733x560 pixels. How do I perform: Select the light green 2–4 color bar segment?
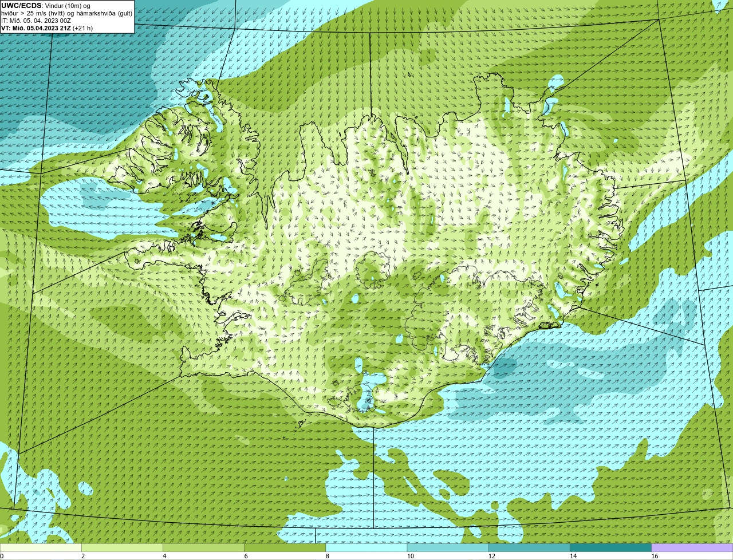point(122,548)
